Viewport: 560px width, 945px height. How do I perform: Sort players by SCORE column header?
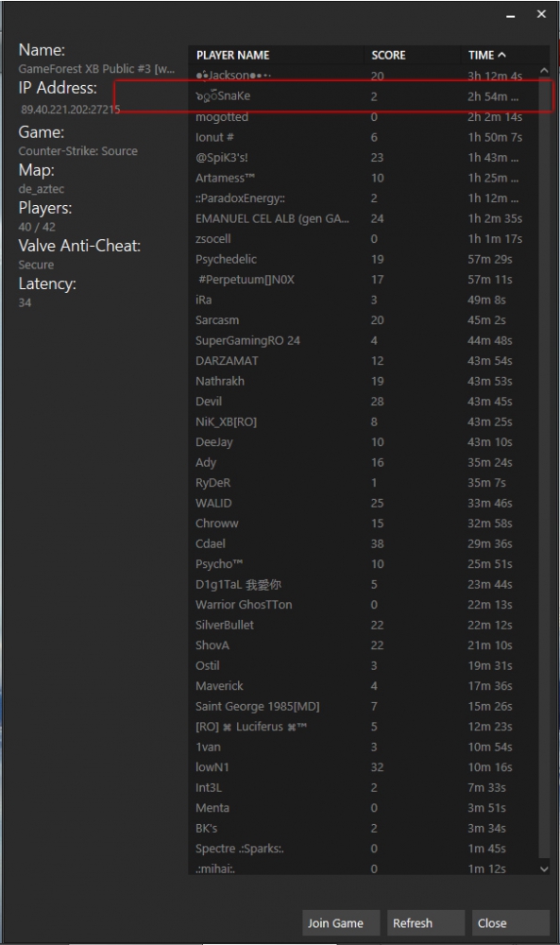(x=412, y=55)
